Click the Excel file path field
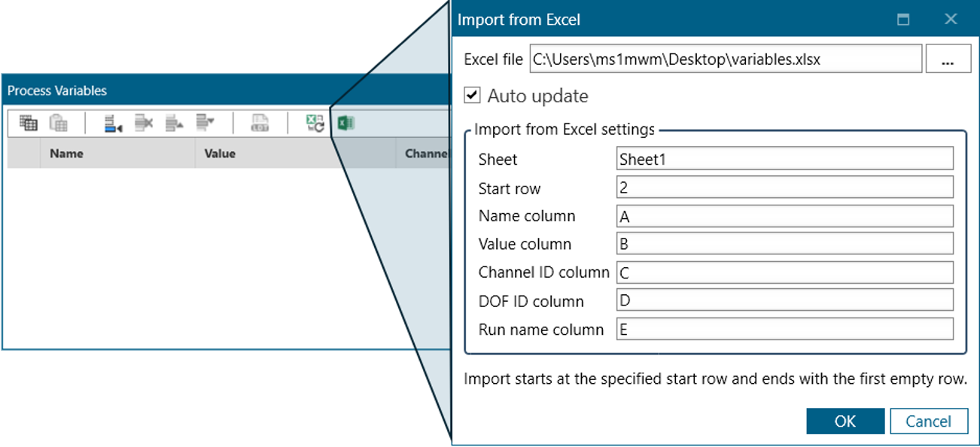The height and width of the screenshot is (447, 980). pos(725,59)
